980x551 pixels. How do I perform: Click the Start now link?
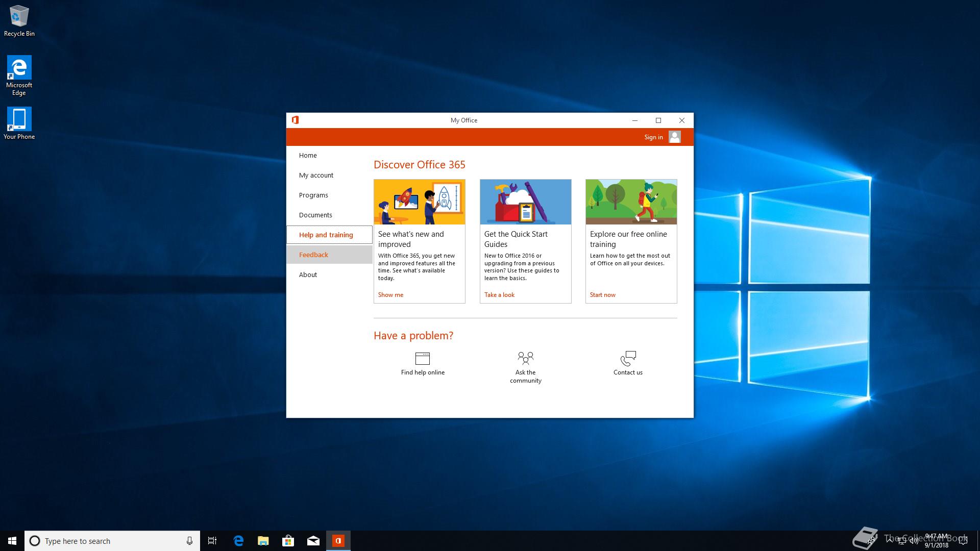click(x=603, y=295)
